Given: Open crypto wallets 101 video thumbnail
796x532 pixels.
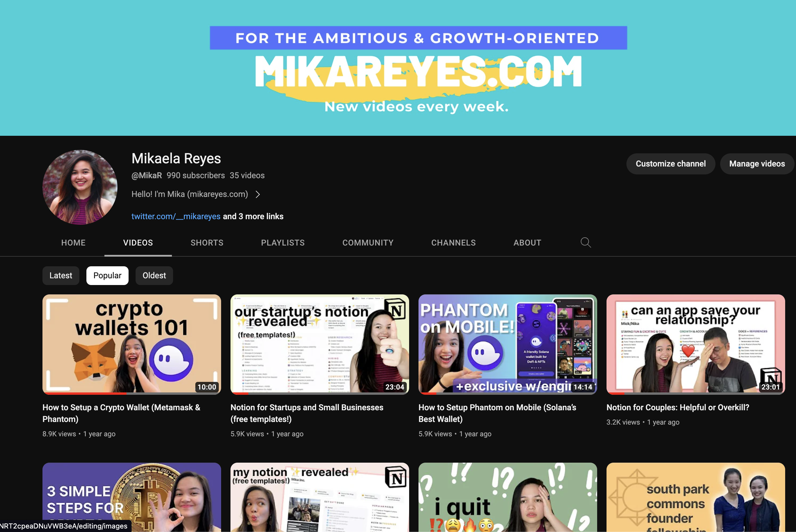Looking at the screenshot, I should tap(132, 344).
